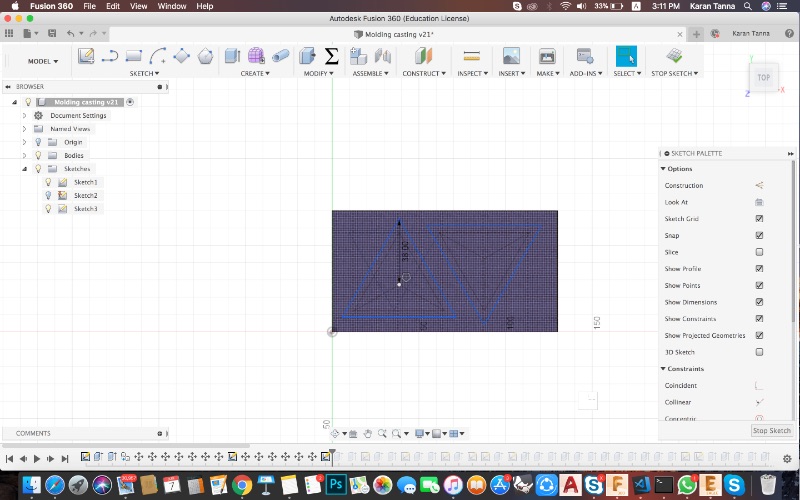Open the Edit menu
This screenshot has height=500, width=800.
[113, 6]
